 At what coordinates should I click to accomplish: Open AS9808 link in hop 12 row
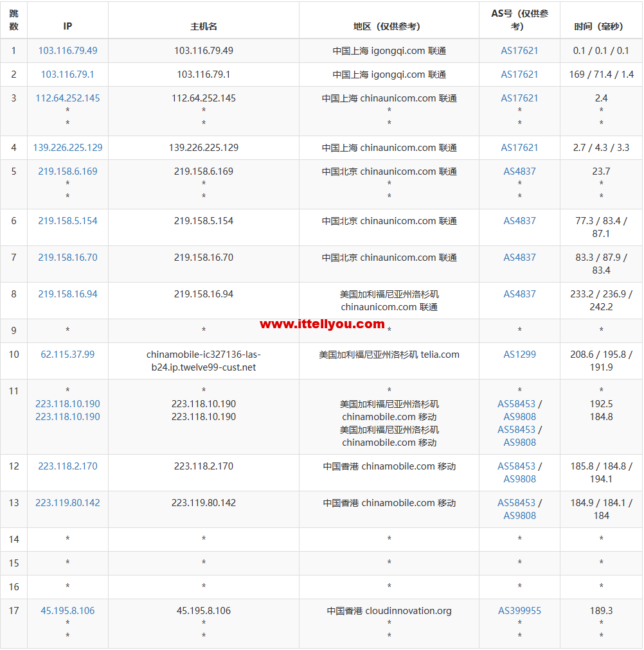tap(519, 479)
